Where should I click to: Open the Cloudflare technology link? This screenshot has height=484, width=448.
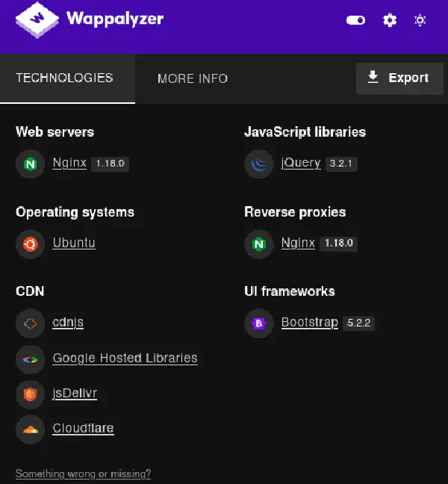tap(83, 428)
